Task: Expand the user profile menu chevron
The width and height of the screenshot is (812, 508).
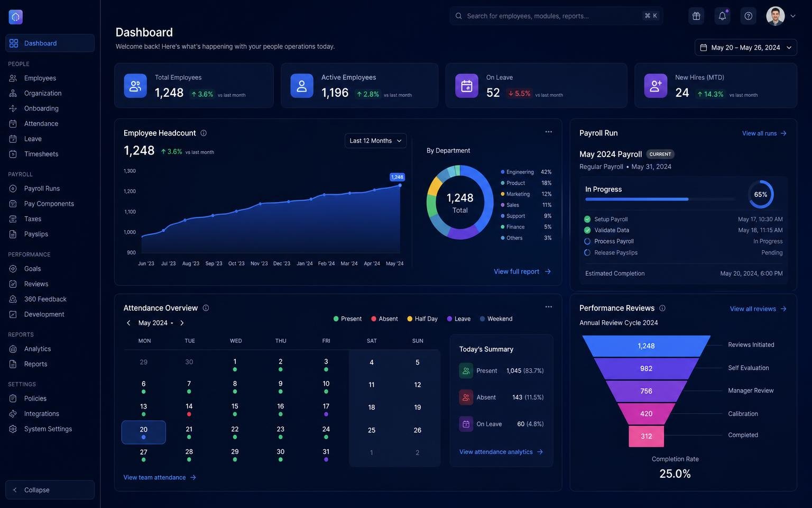Action: pyautogui.click(x=793, y=16)
